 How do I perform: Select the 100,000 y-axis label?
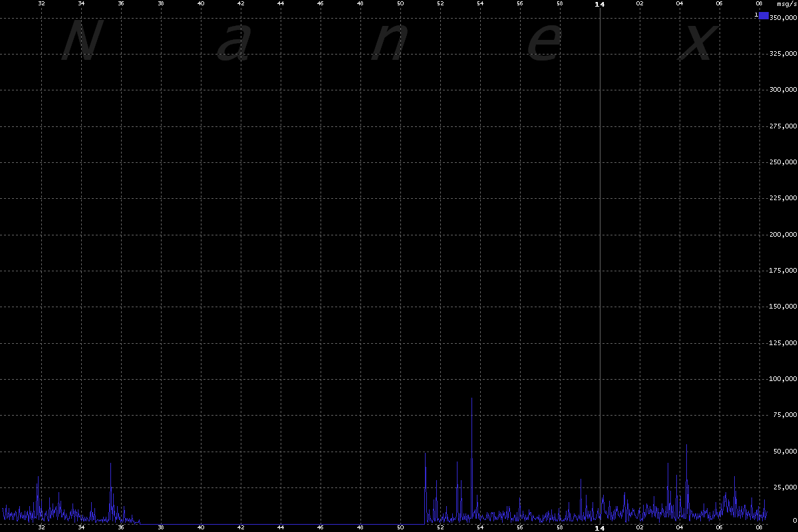click(783, 379)
